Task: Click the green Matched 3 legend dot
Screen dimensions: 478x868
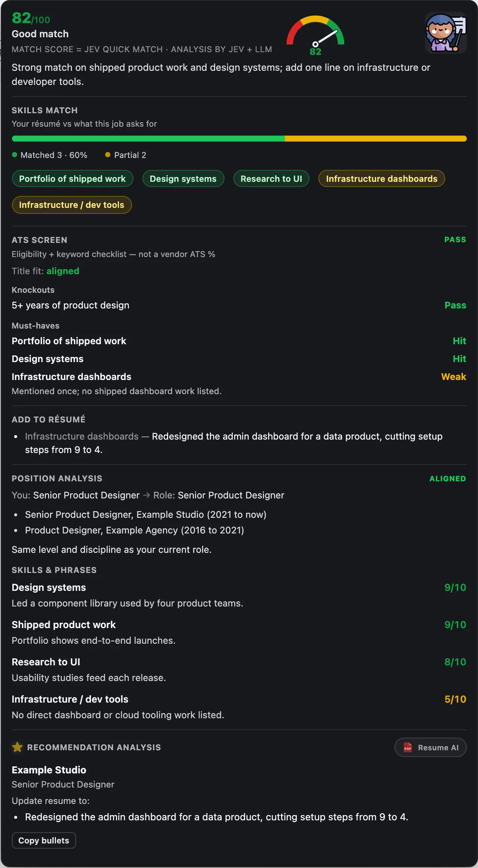Action: click(x=15, y=155)
